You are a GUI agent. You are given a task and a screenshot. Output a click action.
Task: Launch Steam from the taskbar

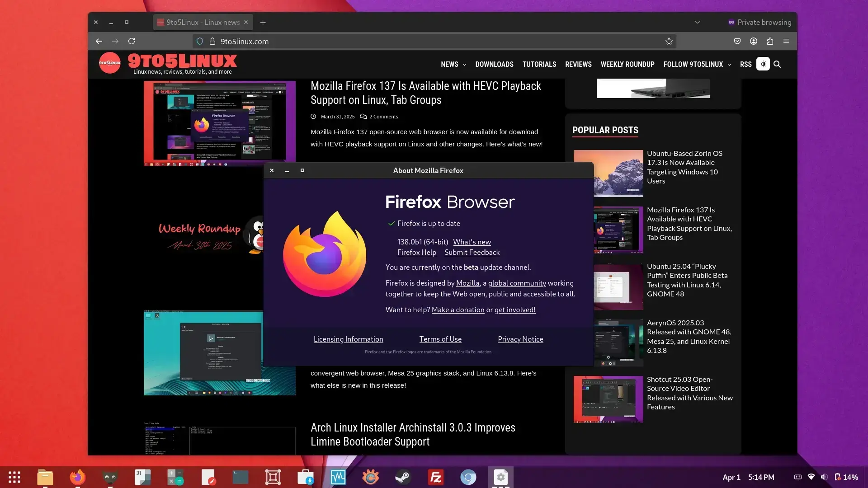[x=403, y=477]
